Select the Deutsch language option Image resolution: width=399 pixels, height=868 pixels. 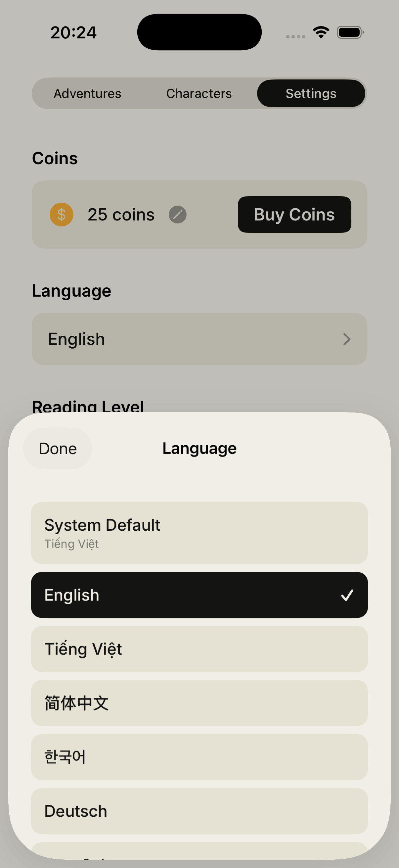199,811
